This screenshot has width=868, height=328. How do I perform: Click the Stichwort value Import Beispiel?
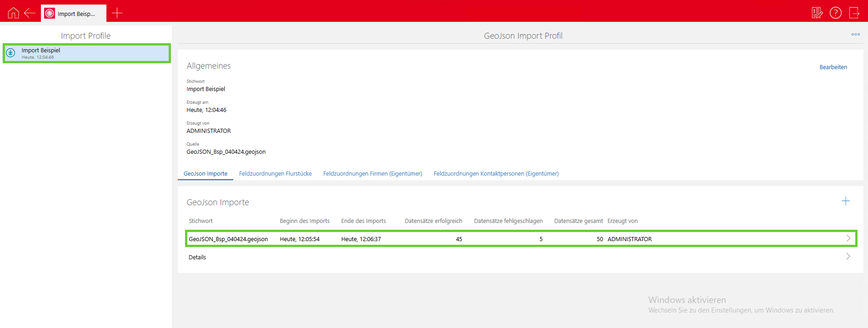206,89
